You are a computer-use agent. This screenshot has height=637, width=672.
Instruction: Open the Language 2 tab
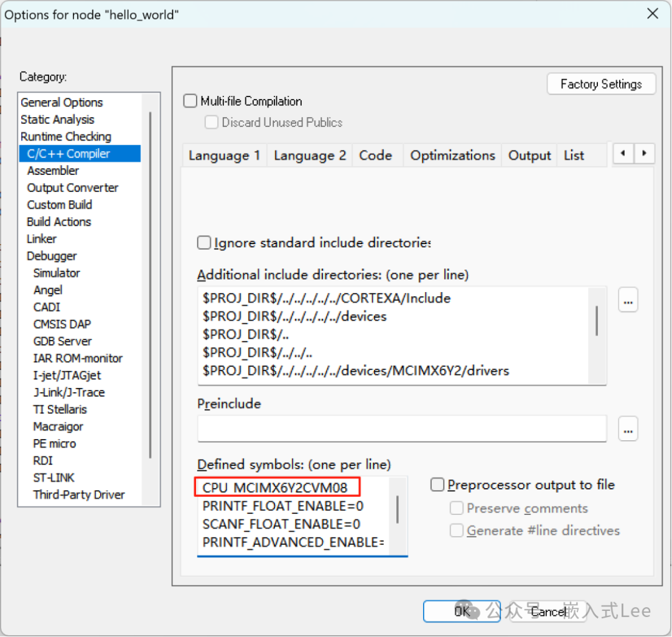click(x=309, y=155)
